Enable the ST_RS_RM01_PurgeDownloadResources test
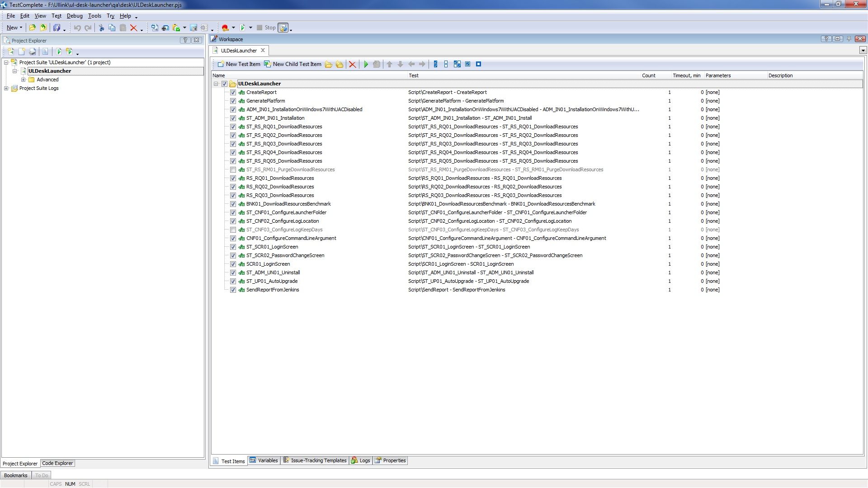The image size is (868, 488). click(233, 169)
